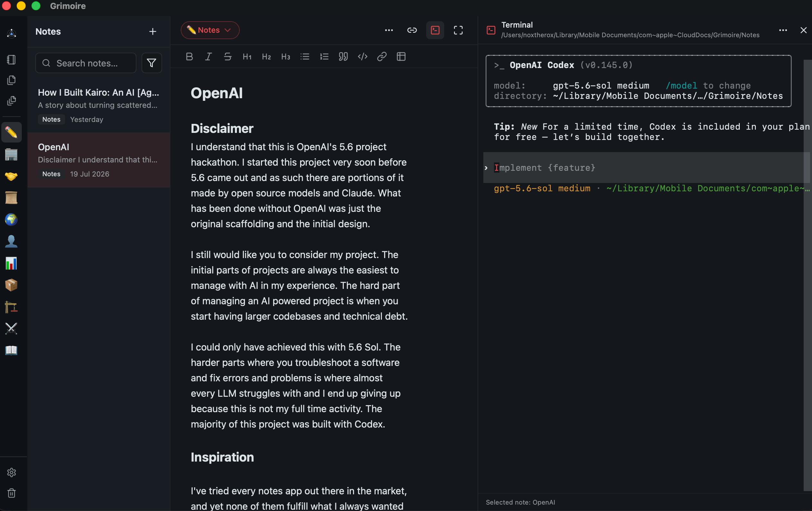812x511 pixels.
Task: Create a new note with the plus button
Action: click(153, 31)
